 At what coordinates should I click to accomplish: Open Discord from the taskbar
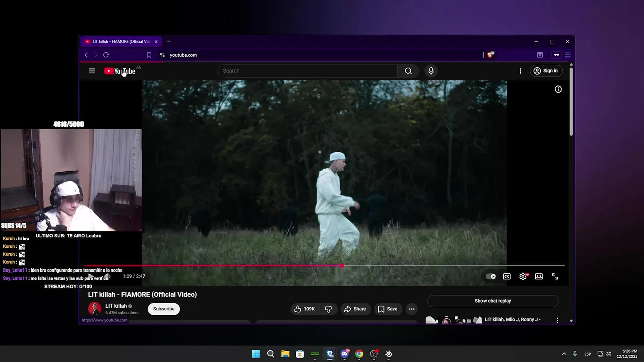345,354
